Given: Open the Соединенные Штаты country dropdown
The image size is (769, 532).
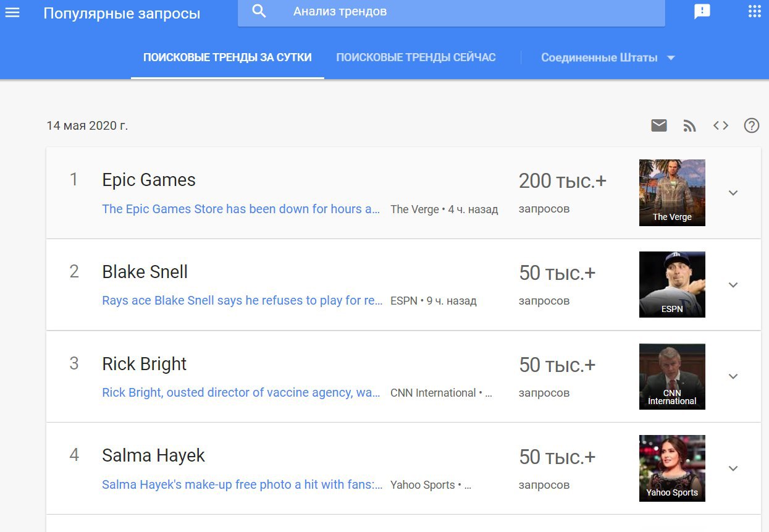Looking at the screenshot, I should pyautogui.click(x=608, y=57).
